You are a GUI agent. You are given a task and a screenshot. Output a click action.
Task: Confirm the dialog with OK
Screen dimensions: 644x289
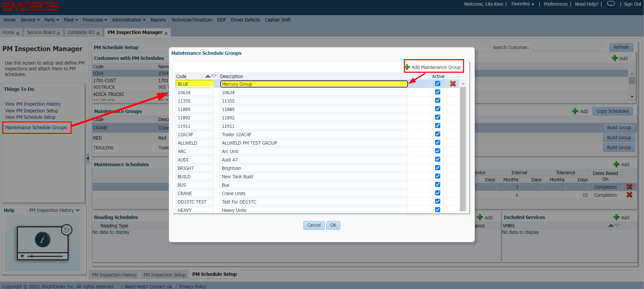(333, 225)
